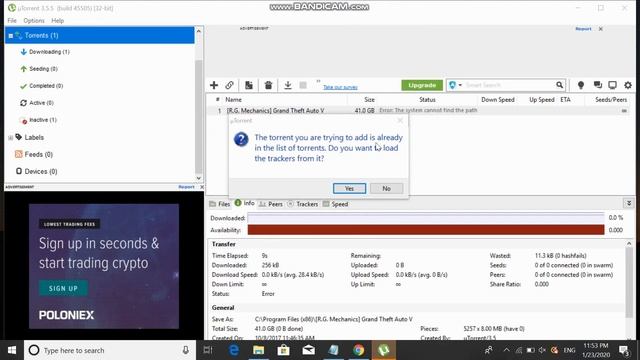
Task: Click SIGN UP in Poloniex ad
Action: pyautogui.click(x=63, y=288)
